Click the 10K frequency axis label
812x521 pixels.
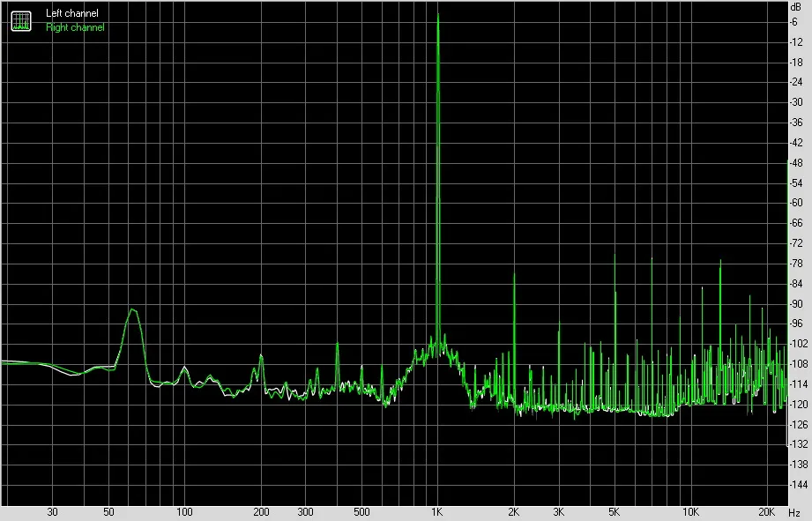[691, 512]
